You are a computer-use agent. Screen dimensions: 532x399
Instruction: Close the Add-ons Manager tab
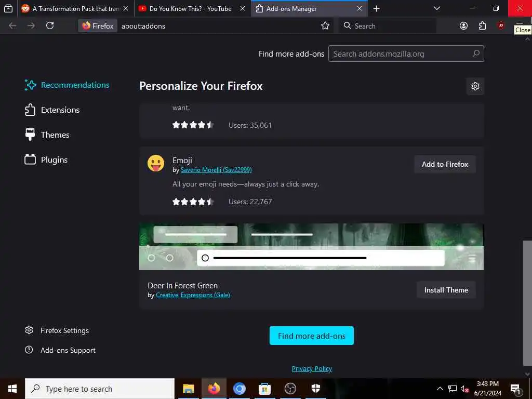(360, 8)
